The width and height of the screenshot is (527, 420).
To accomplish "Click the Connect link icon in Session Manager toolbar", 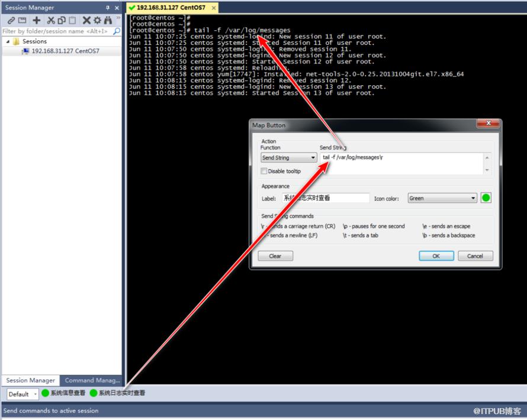I will 11,21.
